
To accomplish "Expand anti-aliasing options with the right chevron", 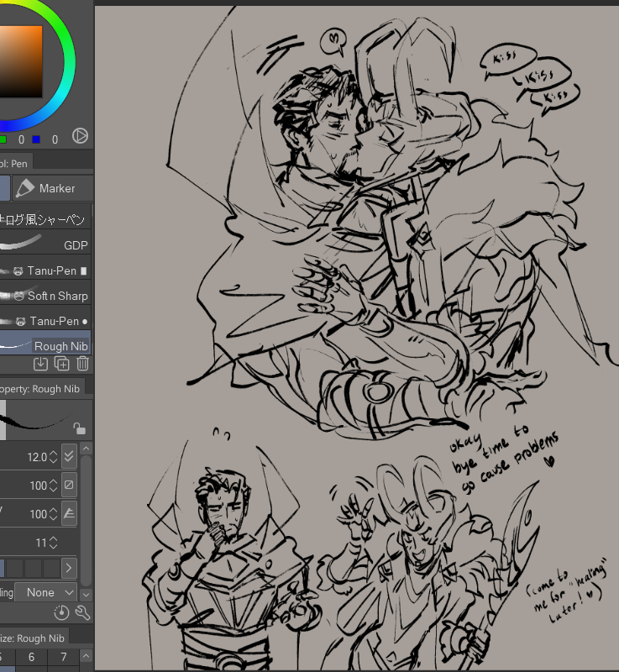I will tap(69, 568).
